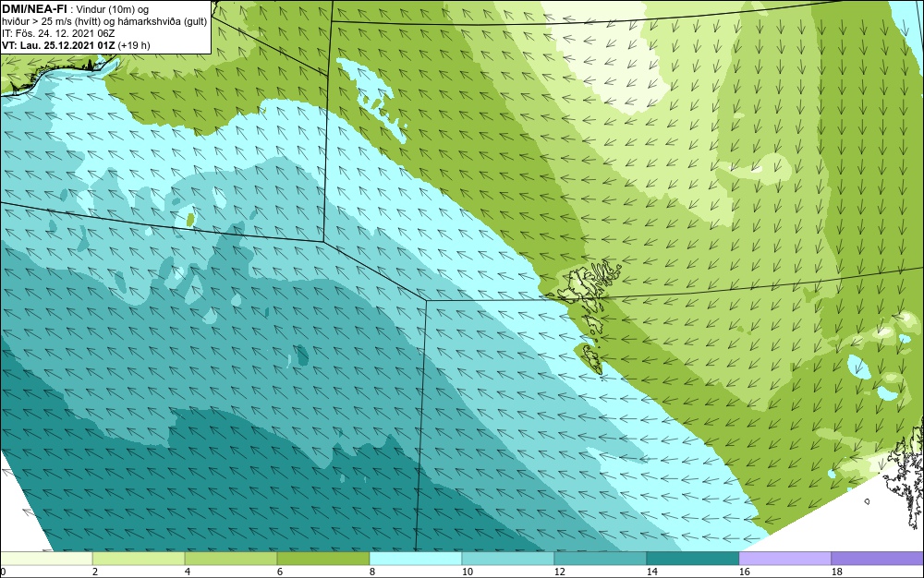Click the legend scale number 2
924x578 pixels.
click(95, 572)
